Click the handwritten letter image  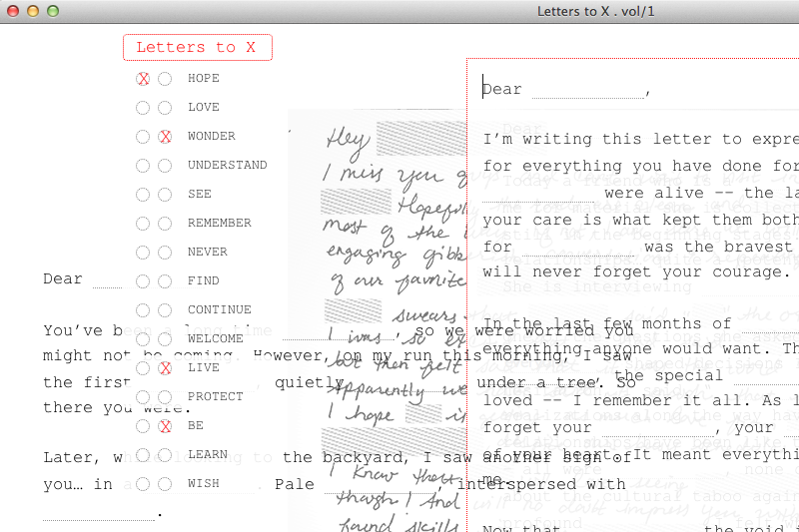(x=380, y=200)
